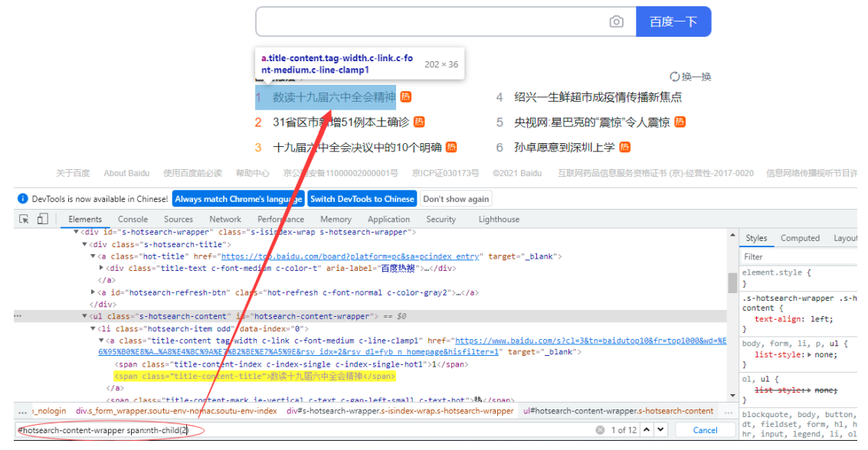The width and height of the screenshot is (868, 450).
Task: Switch to the Console tab
Action: tap(133, 220)
